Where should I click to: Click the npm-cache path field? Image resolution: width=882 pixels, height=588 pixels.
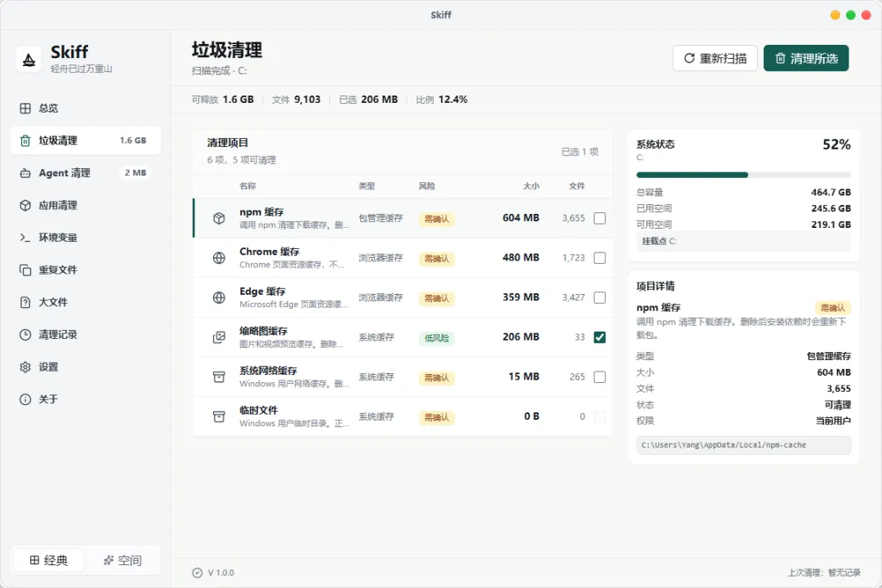tap(743, 445)
